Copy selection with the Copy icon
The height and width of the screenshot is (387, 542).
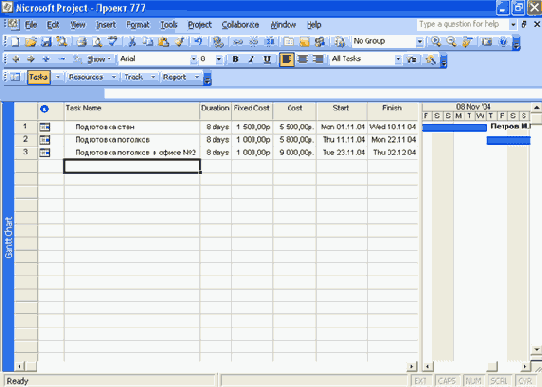pos(148,42)
